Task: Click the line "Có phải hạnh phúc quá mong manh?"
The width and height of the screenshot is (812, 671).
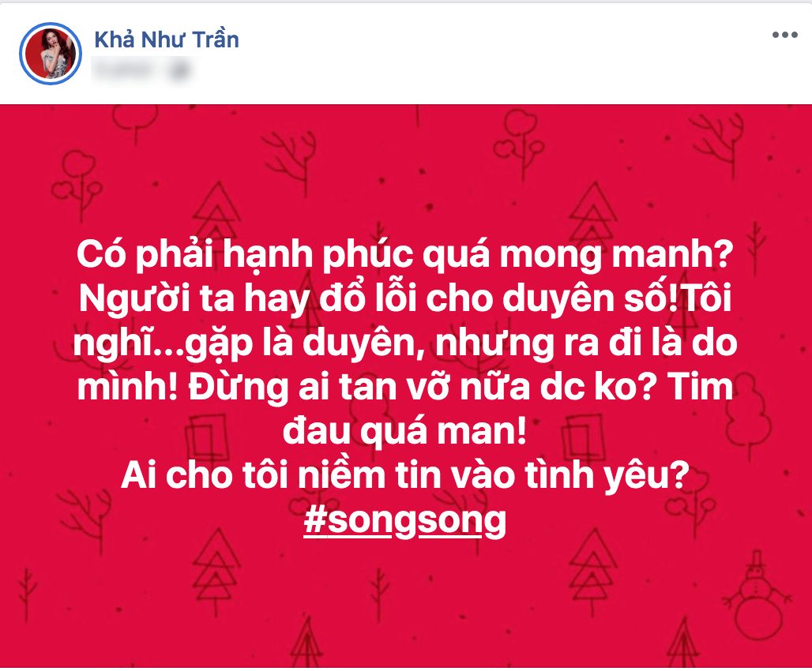Action: 404,255
